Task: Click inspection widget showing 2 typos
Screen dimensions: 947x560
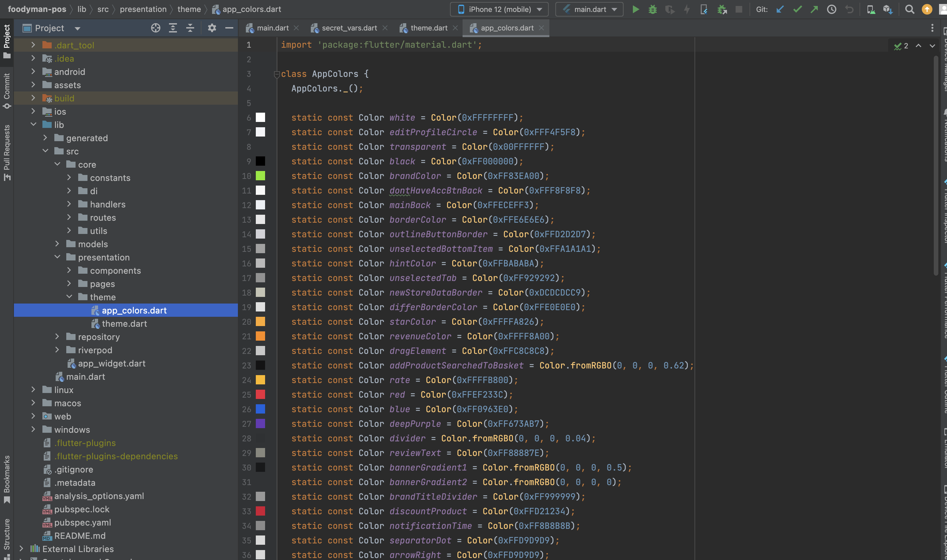Action: coord(901,46)
